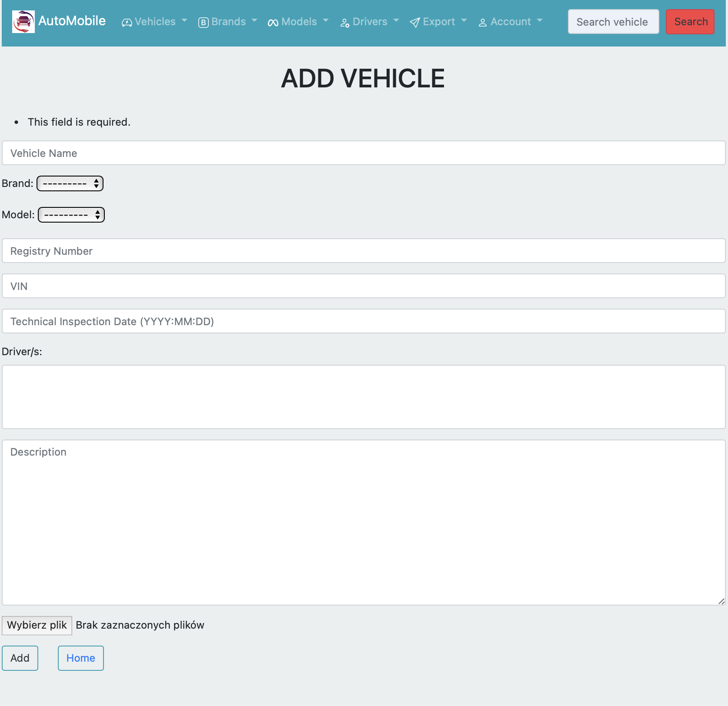The image size is (728, 706).
Task: Open the Brand select dropdown
Action: (70, 183)
